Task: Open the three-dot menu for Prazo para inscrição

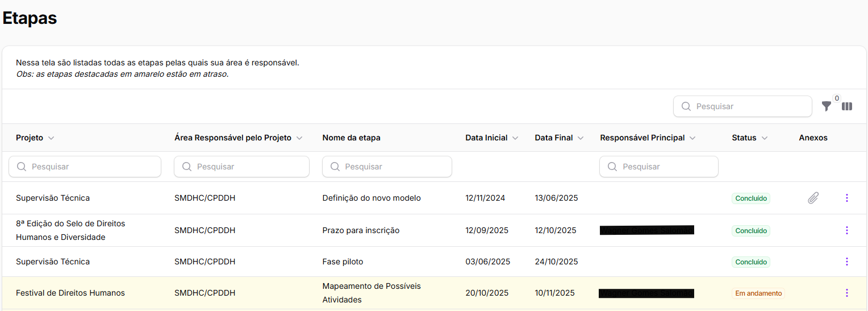Action: pyautogui.click(x=846, y=230)
